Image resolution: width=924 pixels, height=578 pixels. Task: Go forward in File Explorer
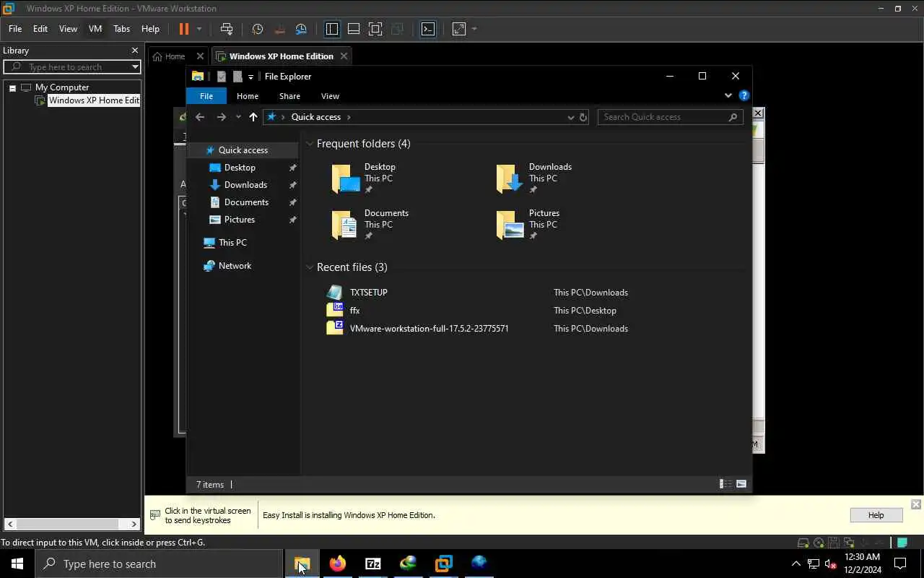coord(222,117)
